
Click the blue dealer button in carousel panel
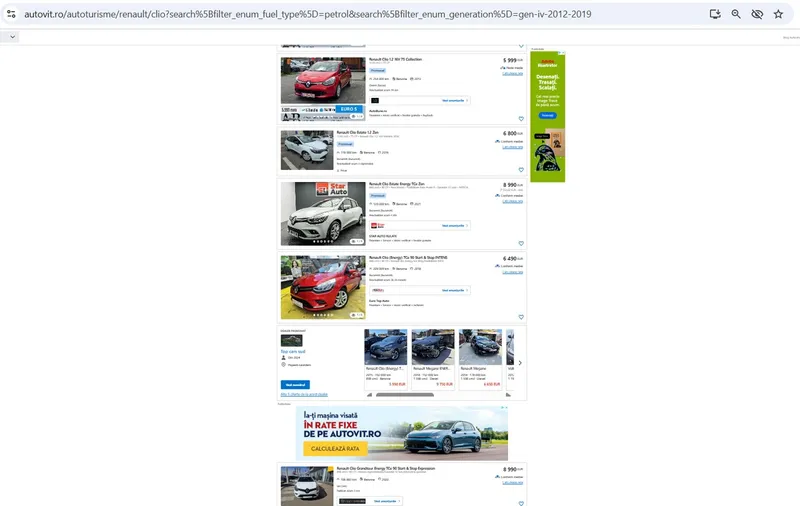tap(295, 384)
